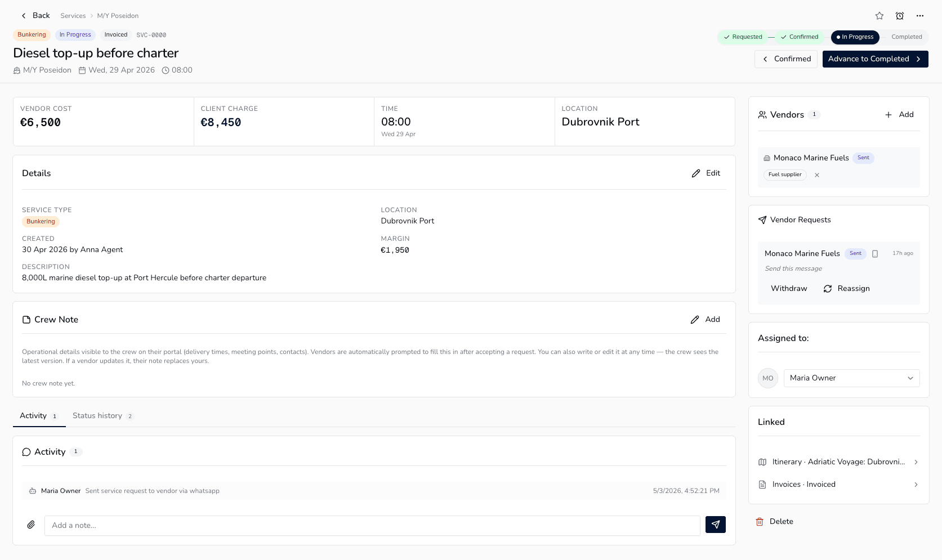The height and width of the screenshot is (560, 942).
Task: Advance to Completed status
Action: [x=875, y=59]
